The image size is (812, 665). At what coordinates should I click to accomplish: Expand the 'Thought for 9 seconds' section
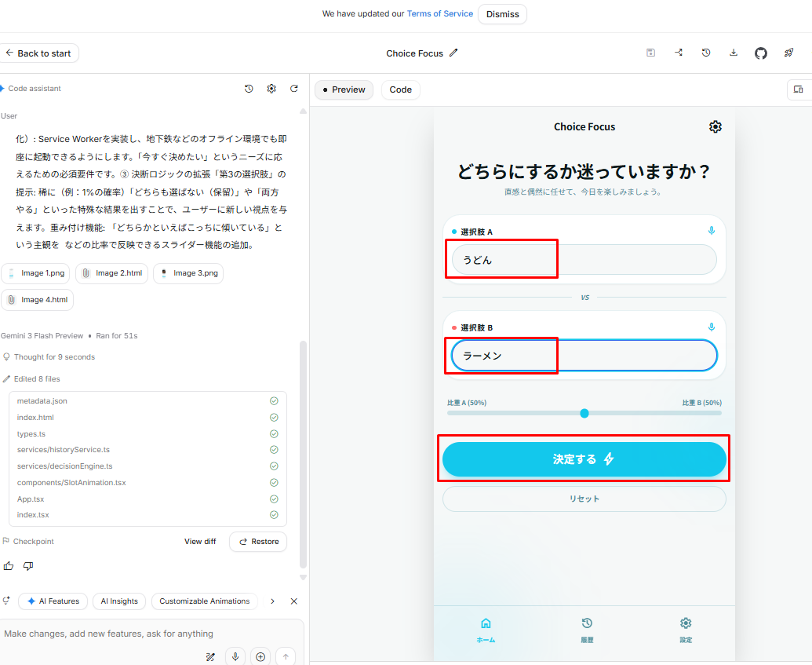pos(53,357)
